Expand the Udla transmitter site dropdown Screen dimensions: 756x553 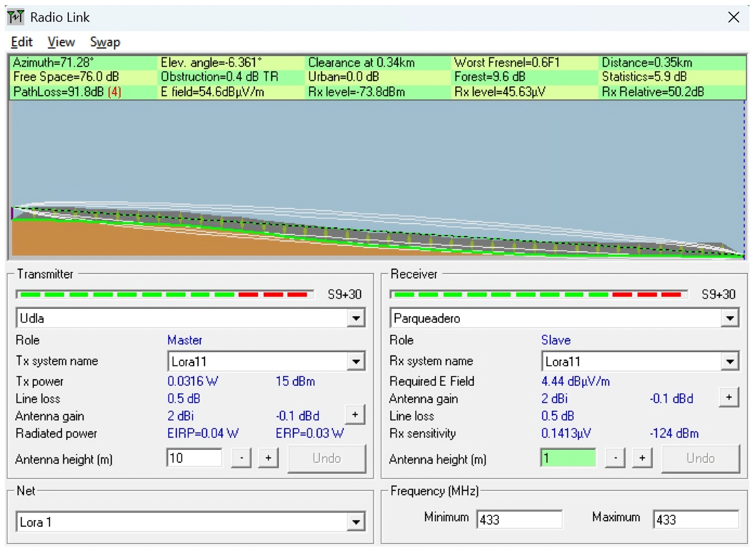356,318
